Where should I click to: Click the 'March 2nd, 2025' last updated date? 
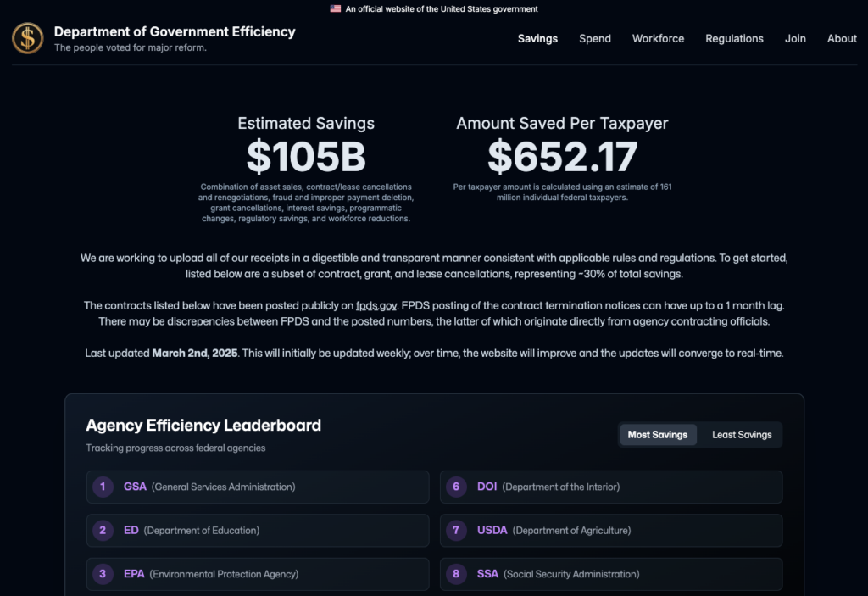[195, 354]
